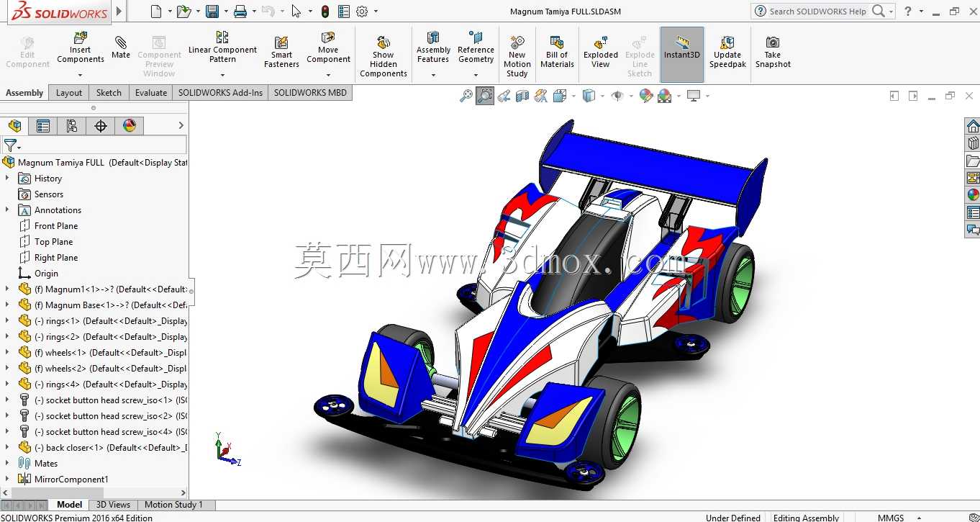This screenshot has height=522, width=980.
Task: Open the Bill of Materials tool
Action: (x=557, y=52)
